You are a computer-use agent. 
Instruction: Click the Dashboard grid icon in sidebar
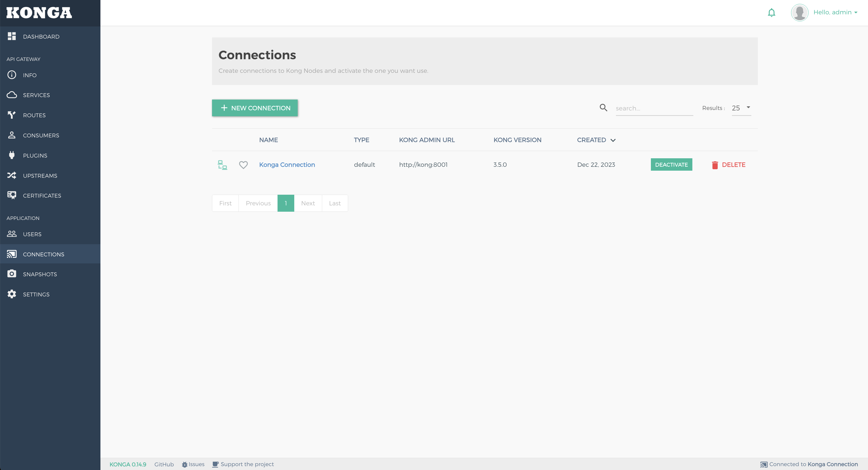click(x=12, y=36)
